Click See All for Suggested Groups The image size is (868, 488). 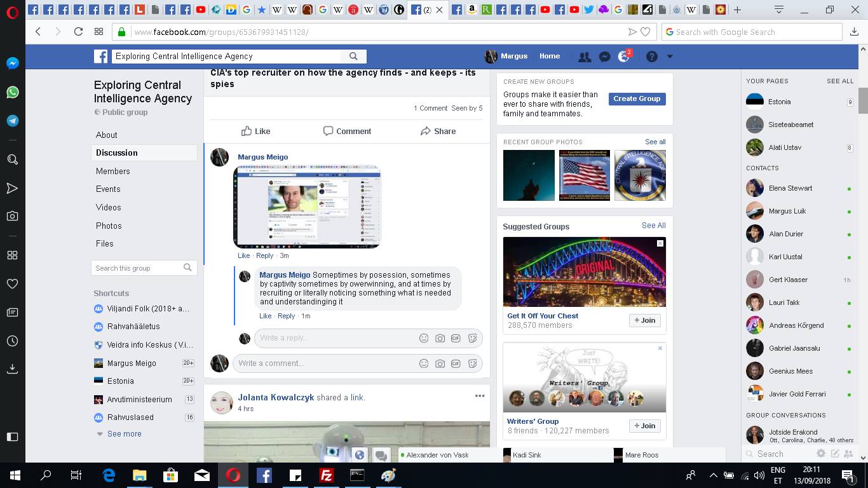click(x=654, y=226)
